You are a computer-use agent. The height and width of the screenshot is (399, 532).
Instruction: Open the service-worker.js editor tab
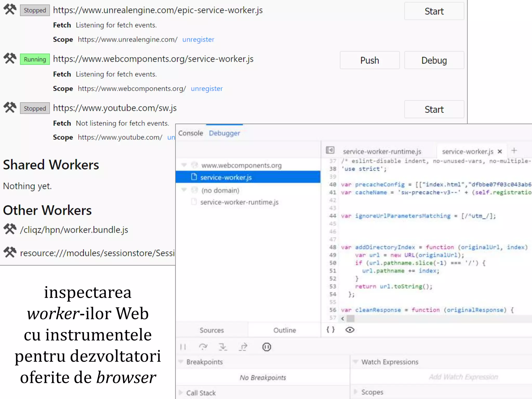(468, 151)
